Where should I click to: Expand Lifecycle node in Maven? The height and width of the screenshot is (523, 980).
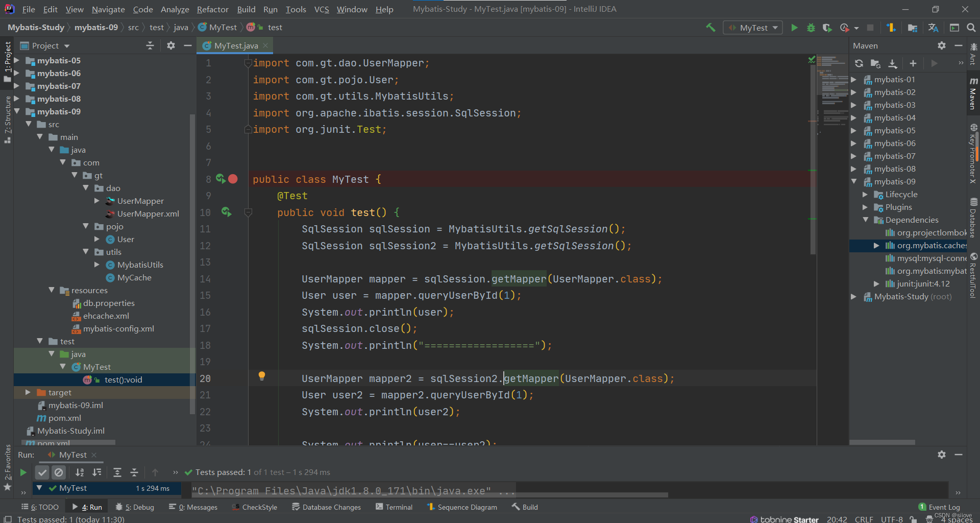click(865, 195)
